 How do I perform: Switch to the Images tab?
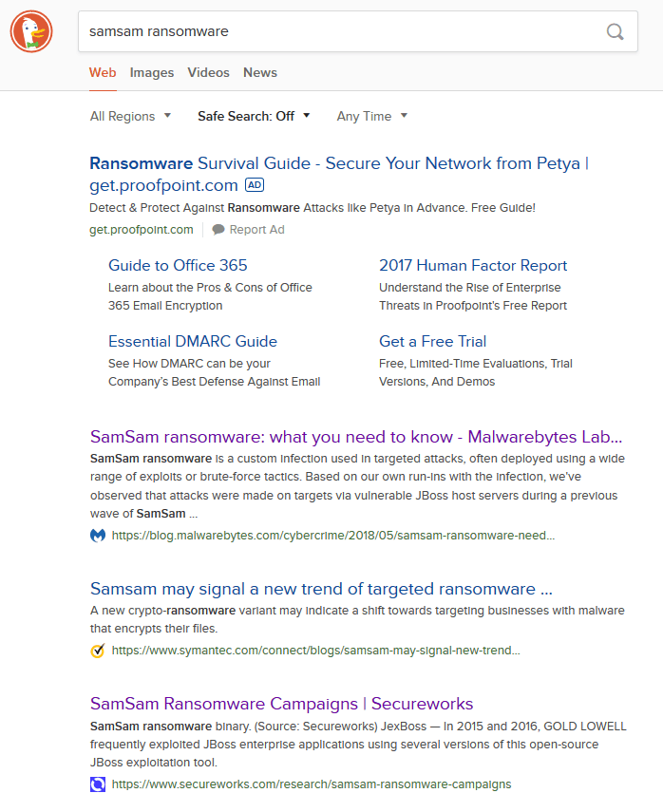coord(152,72)
